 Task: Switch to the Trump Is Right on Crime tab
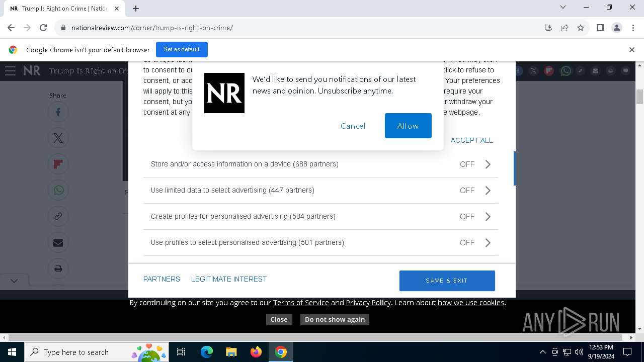pos(64,9)
